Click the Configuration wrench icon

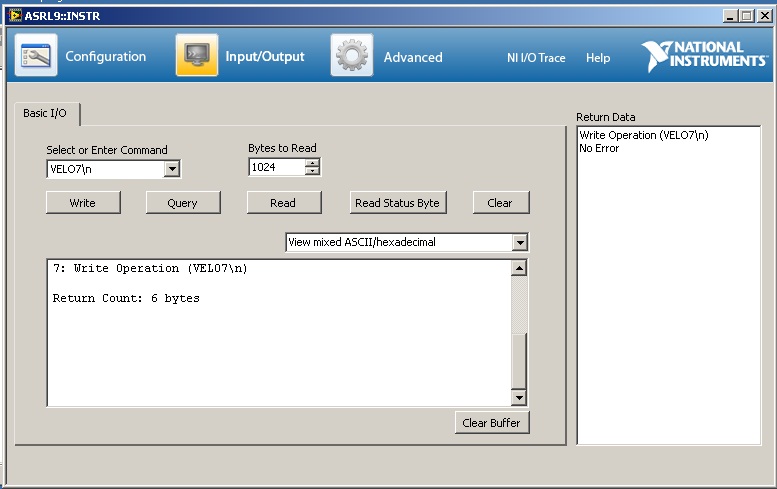tap(36, 56)
